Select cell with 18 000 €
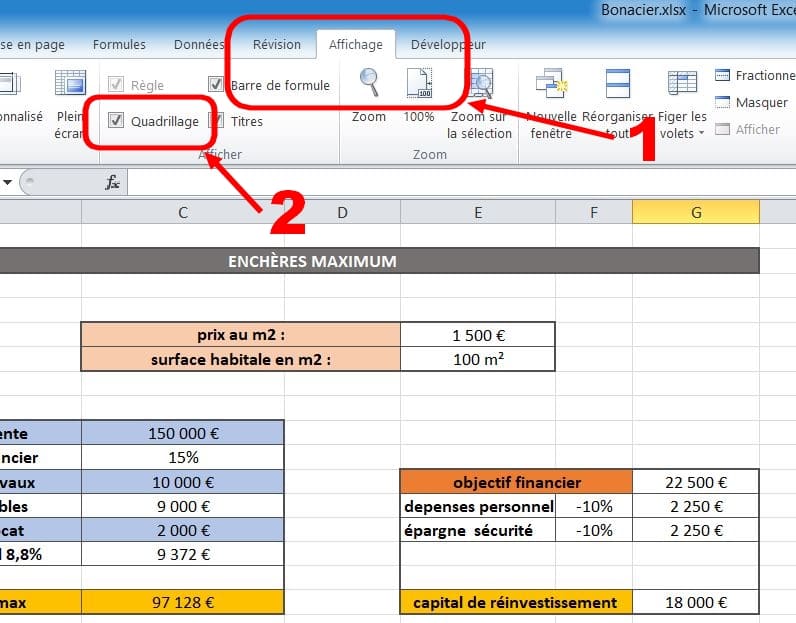 coord(696,602)
